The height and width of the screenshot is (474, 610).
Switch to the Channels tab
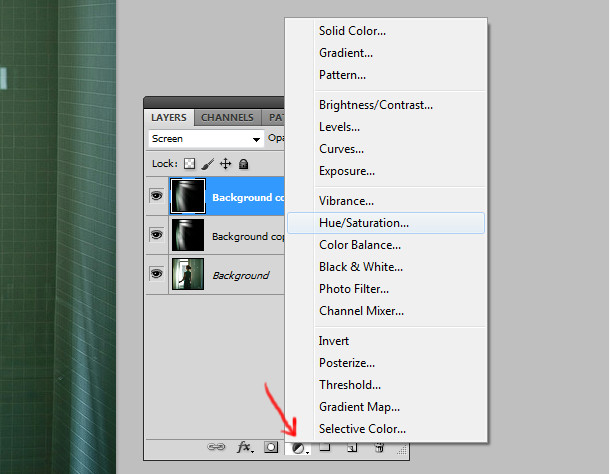click(227, 117)
